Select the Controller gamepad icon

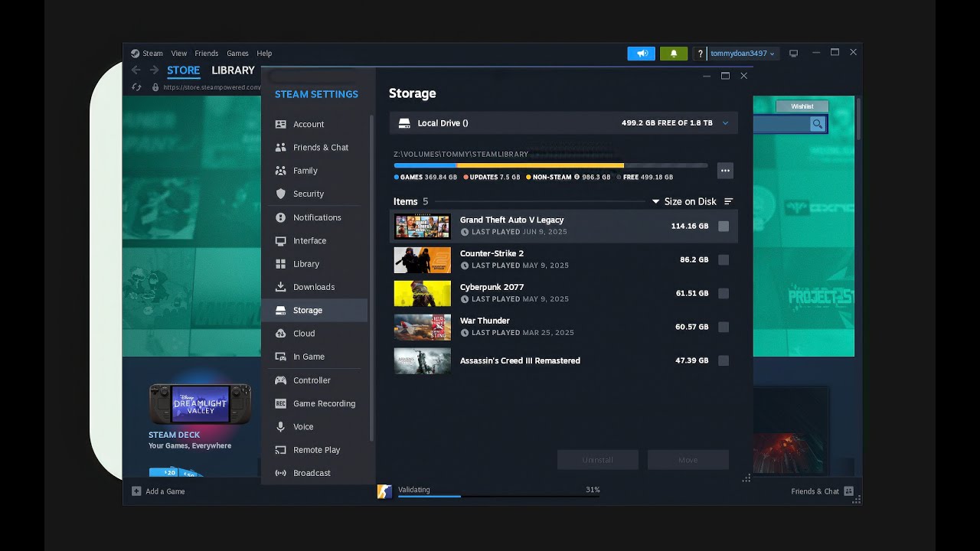pyautogui.click(x=280, y=380)
